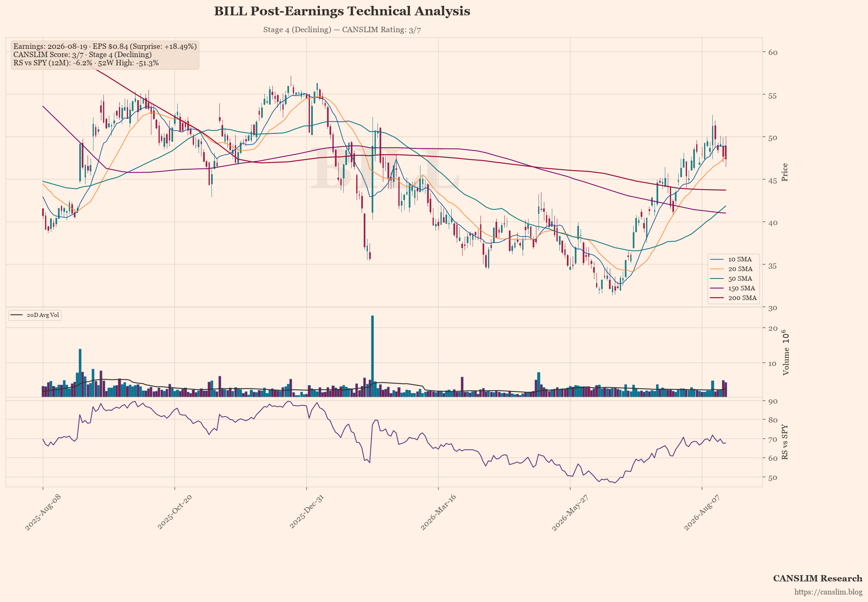Click the price axis tick '60'

[x=772, y=52]
